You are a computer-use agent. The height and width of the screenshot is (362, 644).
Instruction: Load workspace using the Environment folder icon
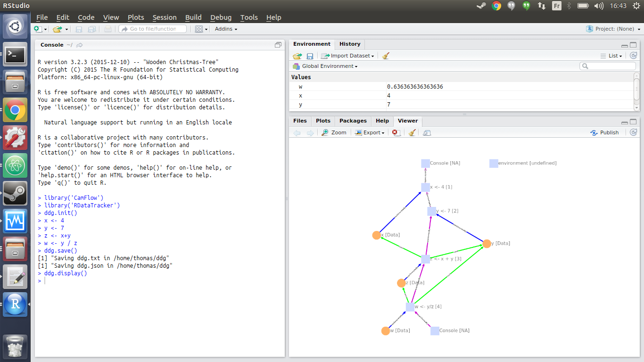tap(297, 56)
